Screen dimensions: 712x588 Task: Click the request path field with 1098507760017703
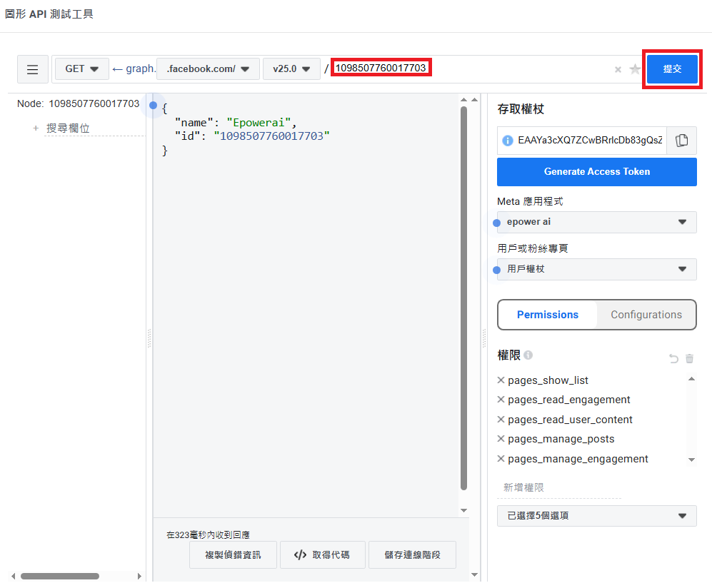[470, 69]
